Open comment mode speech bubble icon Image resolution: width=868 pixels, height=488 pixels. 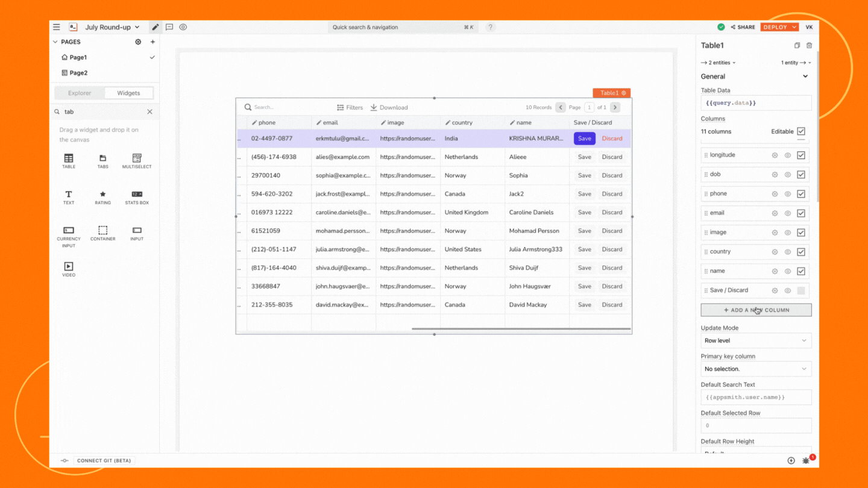[x=169, y=27]
